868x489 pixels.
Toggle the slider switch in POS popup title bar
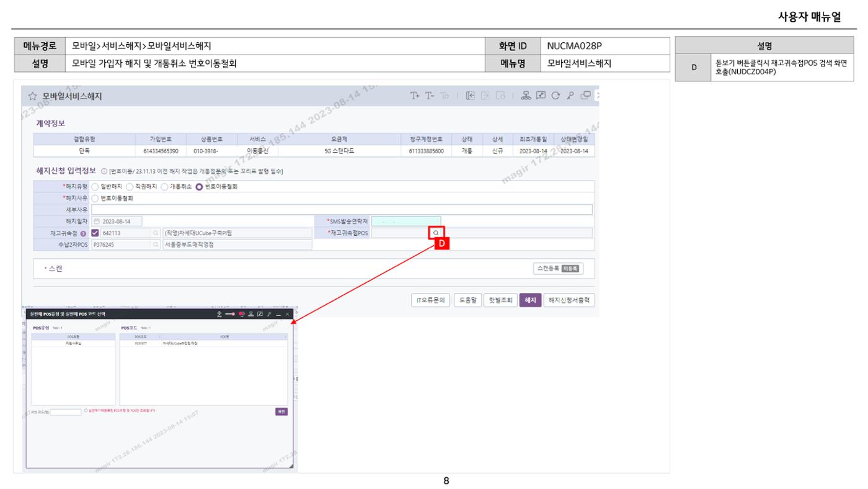click(230, 315)
